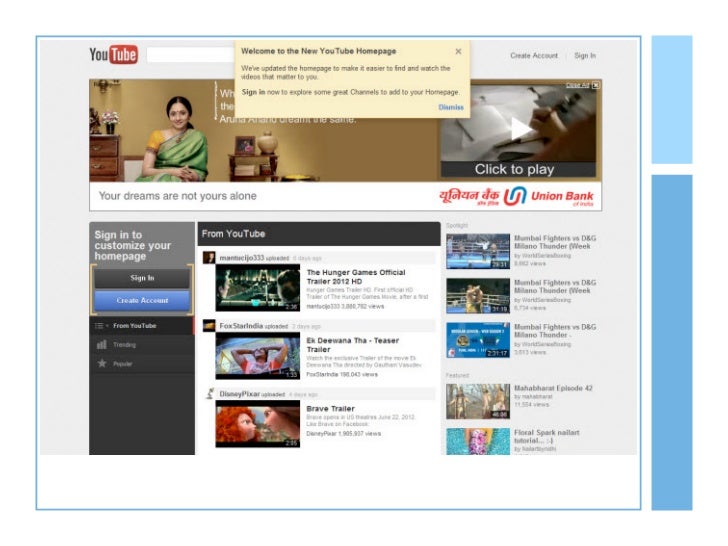
Task: Open Ek Deewana Tha teaser thumbnail
Action: coord(258,356)
